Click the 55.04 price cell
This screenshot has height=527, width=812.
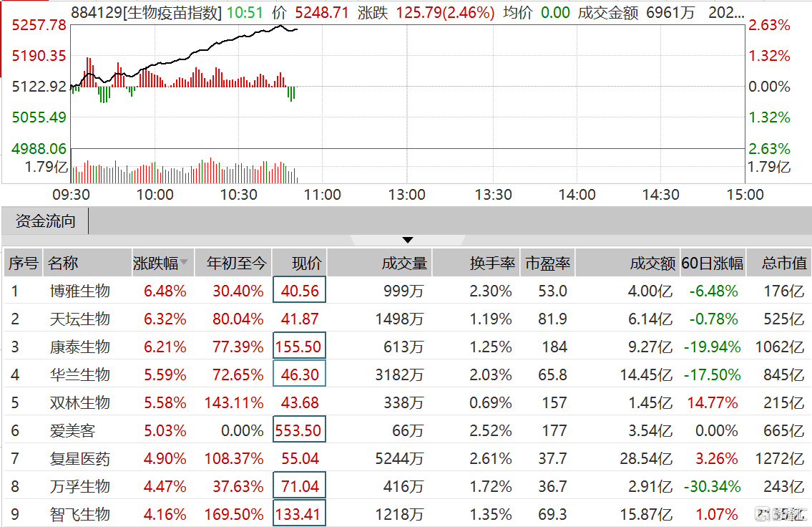tap(299, 458)
